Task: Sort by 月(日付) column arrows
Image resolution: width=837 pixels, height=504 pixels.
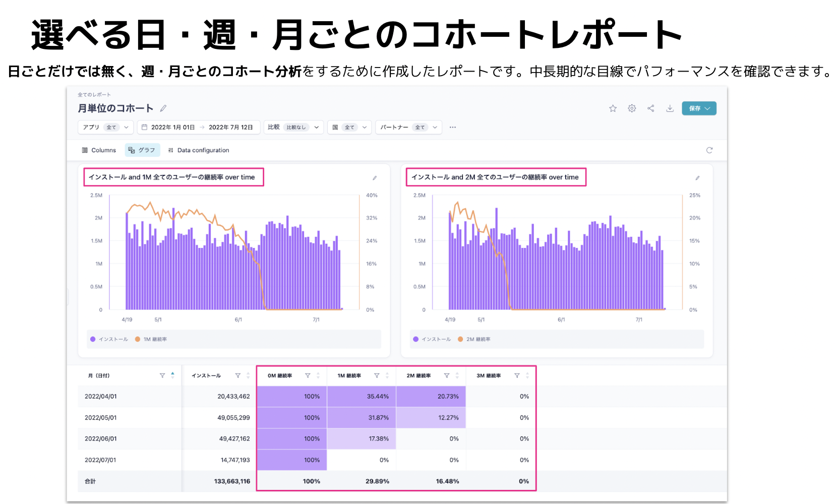Action: click(x=172, y=375)
